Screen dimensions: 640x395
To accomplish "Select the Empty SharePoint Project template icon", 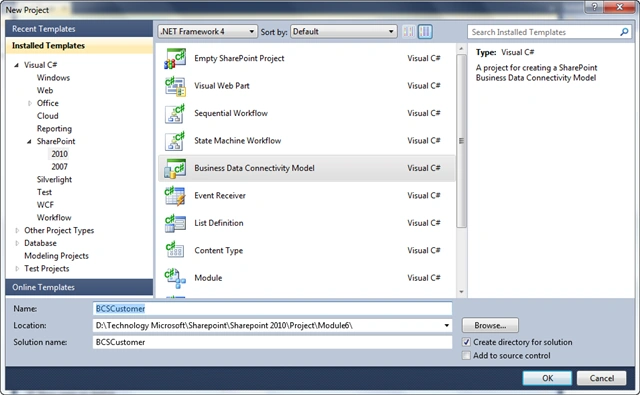I will point(175,58).
